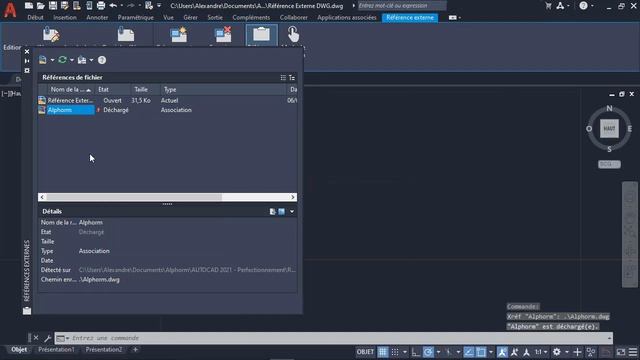Screen dimensions: 640x360
Task: Click the Open Reference ribbon icon
Action: pyautogui.click(x=126, y=35)
